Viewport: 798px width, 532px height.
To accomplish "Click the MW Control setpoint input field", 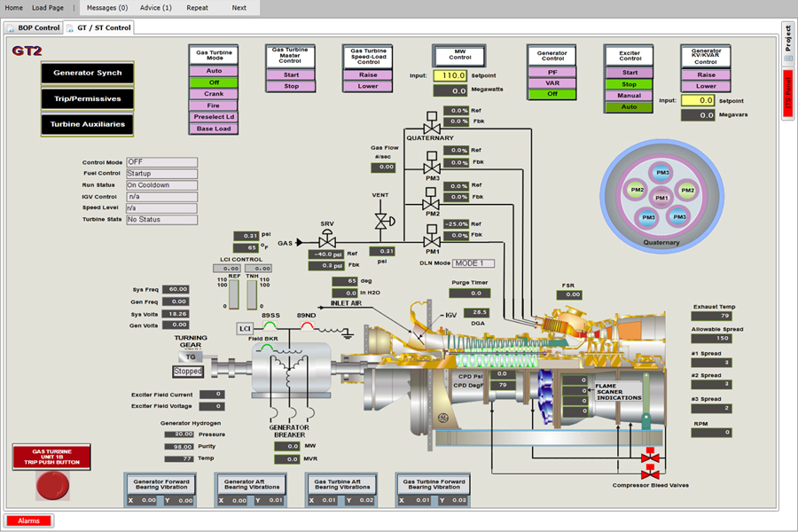I will [450, 76].
